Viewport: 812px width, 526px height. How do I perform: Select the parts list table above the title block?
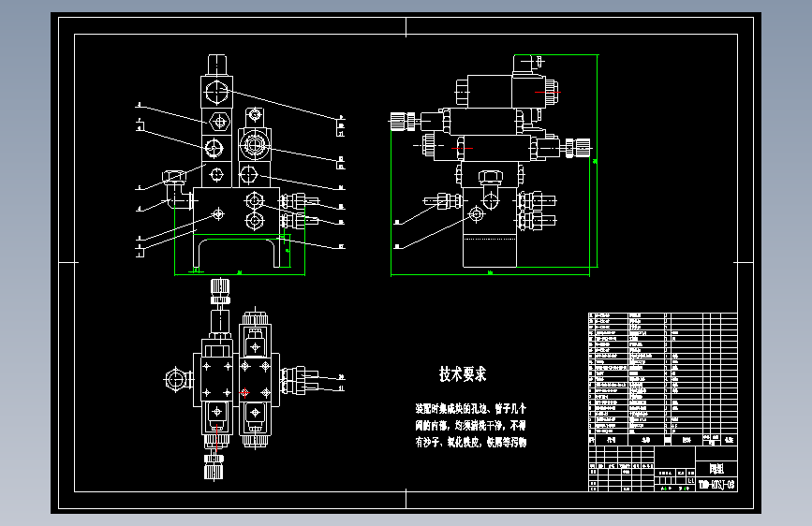pyautogui.click(x=663, y=379)
